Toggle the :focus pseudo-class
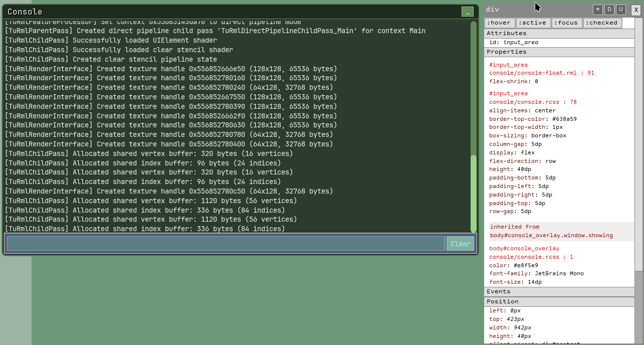Image resolution: width=644 pixels, height=345 pixels. tap(567, 23)
